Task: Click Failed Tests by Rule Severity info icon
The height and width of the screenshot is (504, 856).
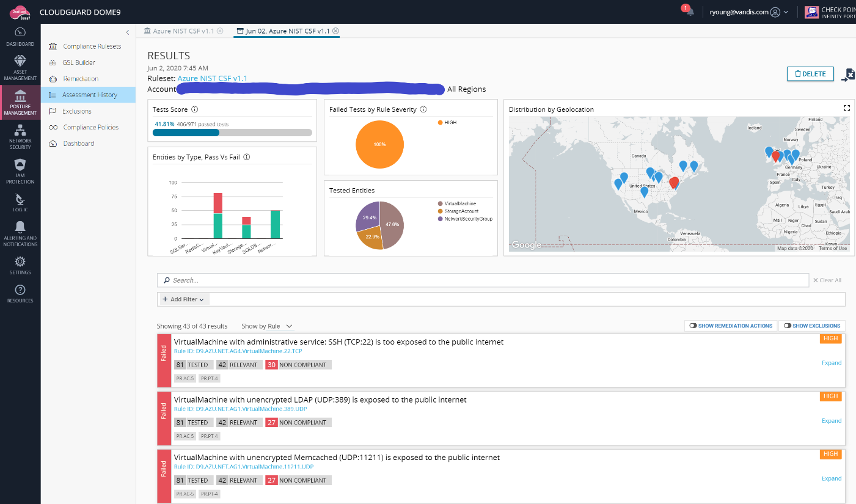Action: [423, 109]
